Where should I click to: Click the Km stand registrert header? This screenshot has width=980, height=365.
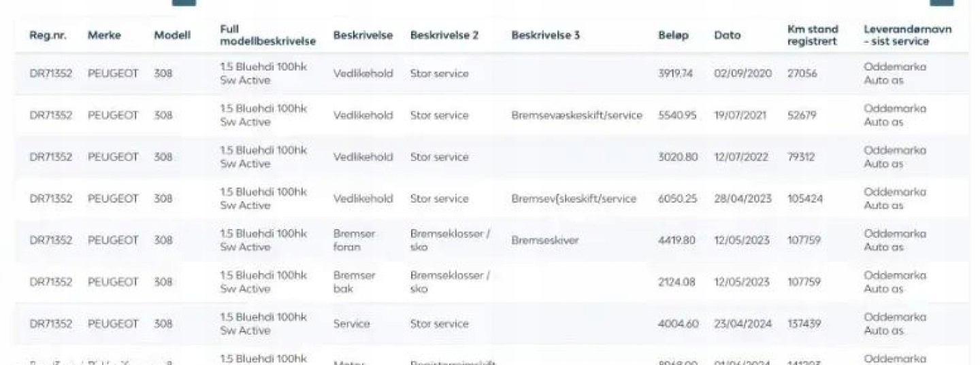[813, 35]
